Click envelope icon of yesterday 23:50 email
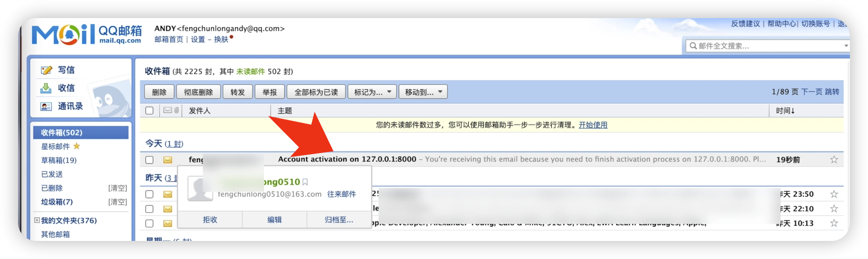Viewport: 868px width, 259px height. click(x=167, y=194)
